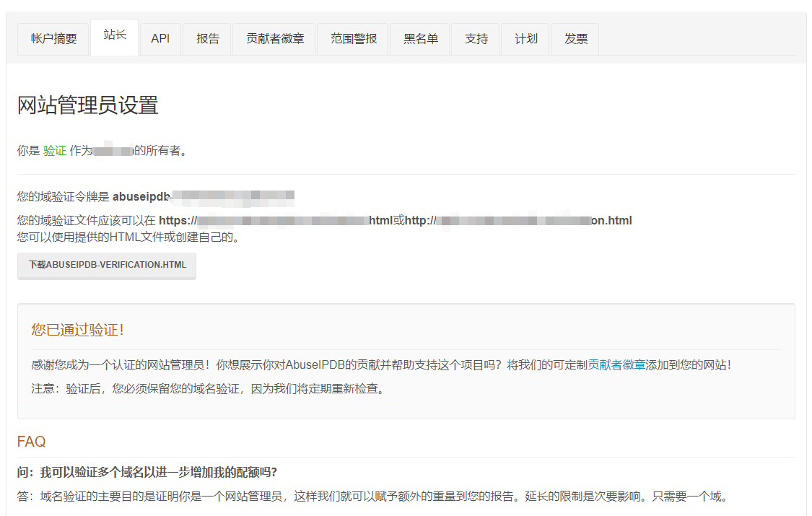Viewport: 812px width, 516px height.
Task: Click the 网站管理员设置 page heading
Action: tap(87, 105)
